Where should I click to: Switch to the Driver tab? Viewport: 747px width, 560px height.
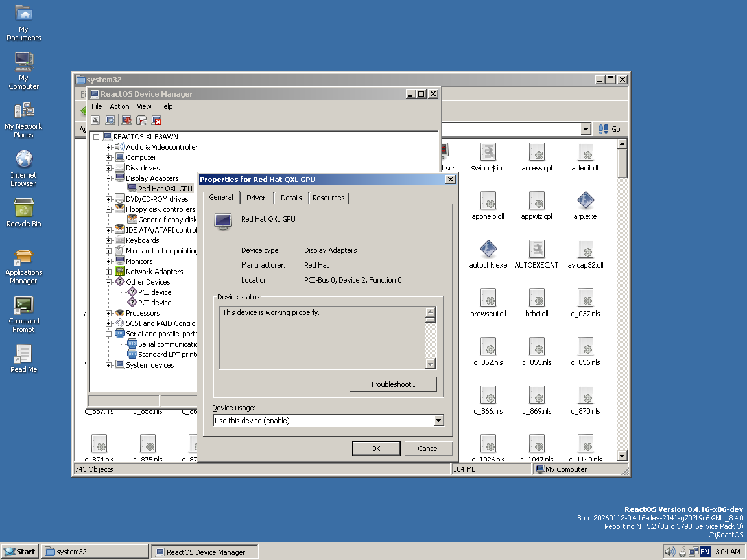pos(255,198)
